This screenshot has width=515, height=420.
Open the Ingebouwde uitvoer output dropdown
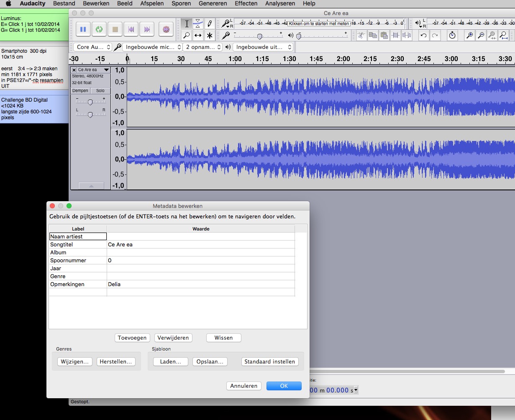(x=263, y=47)
